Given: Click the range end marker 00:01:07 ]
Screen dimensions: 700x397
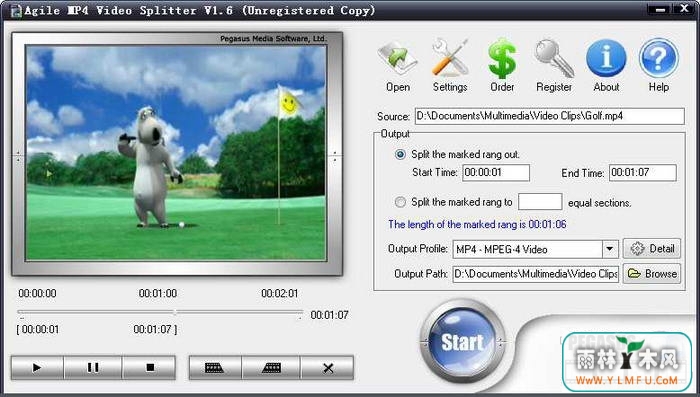Looking at the screenshot, I should tap(155, 330).
